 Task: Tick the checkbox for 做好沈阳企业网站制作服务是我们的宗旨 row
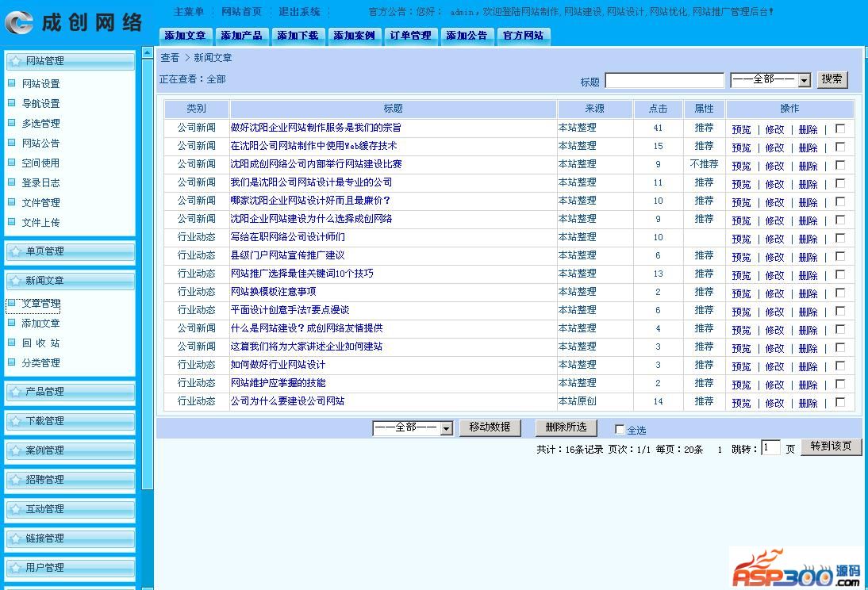(x=840, y=128)
